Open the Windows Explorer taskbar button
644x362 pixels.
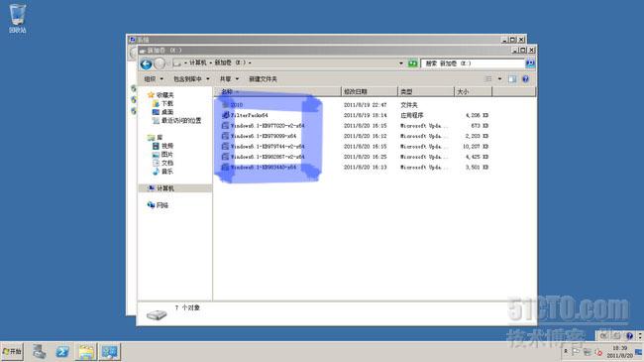(x=86, y=352)
